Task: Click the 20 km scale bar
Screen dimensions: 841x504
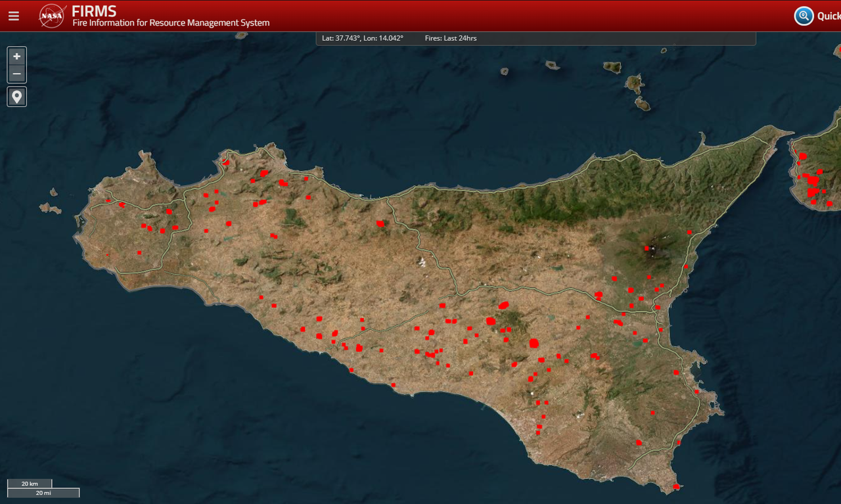Action: tap(30, 484)
